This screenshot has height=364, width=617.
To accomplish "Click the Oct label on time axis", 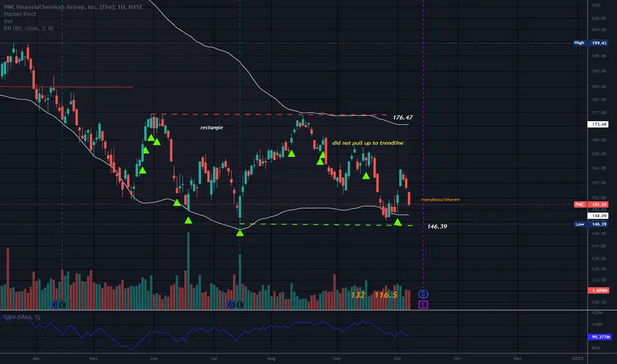I will pos(397,359).
